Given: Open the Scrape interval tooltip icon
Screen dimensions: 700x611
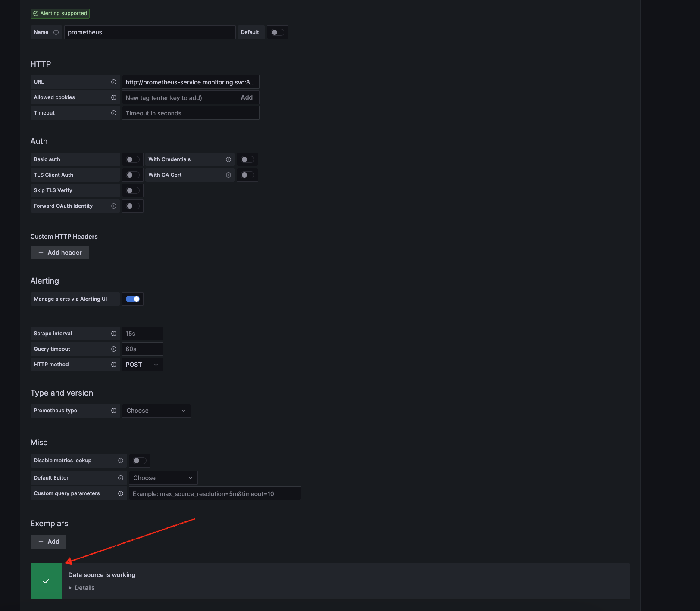Looking at the screenshot, I should 113,333.
